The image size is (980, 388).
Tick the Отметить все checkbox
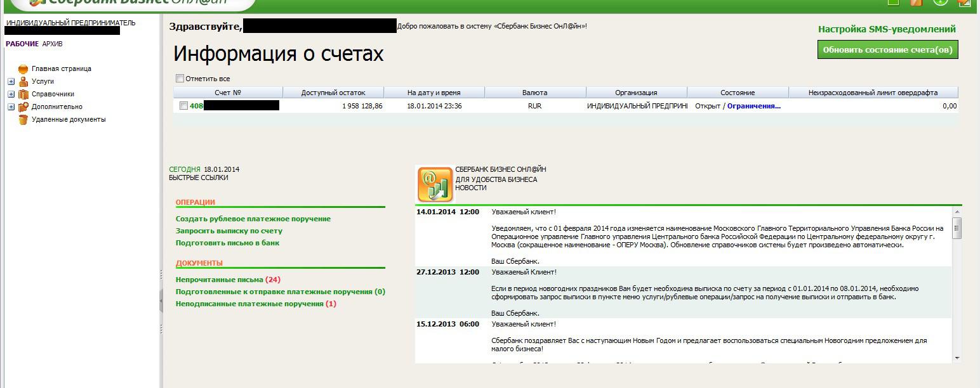click(180, 79)
